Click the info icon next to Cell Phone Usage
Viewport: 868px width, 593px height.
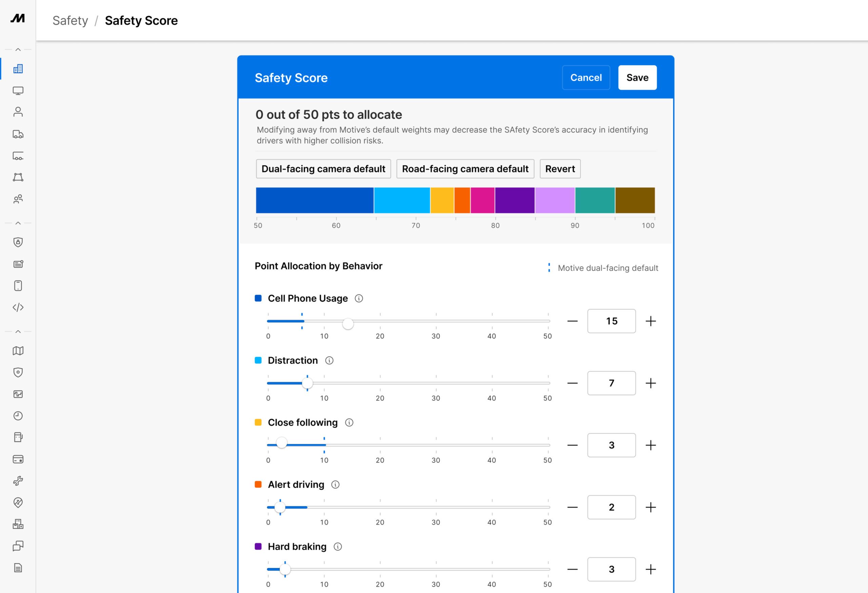(358, 298)
